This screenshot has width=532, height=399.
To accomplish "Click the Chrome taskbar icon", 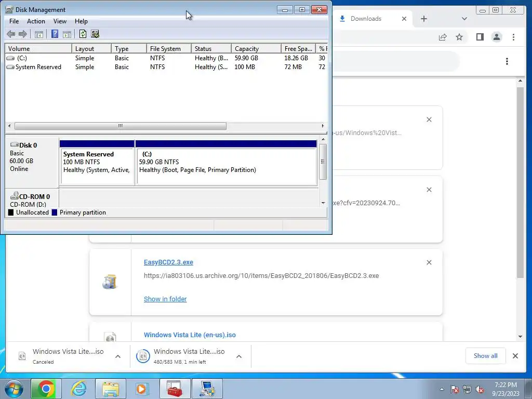I will pos(46,389).
